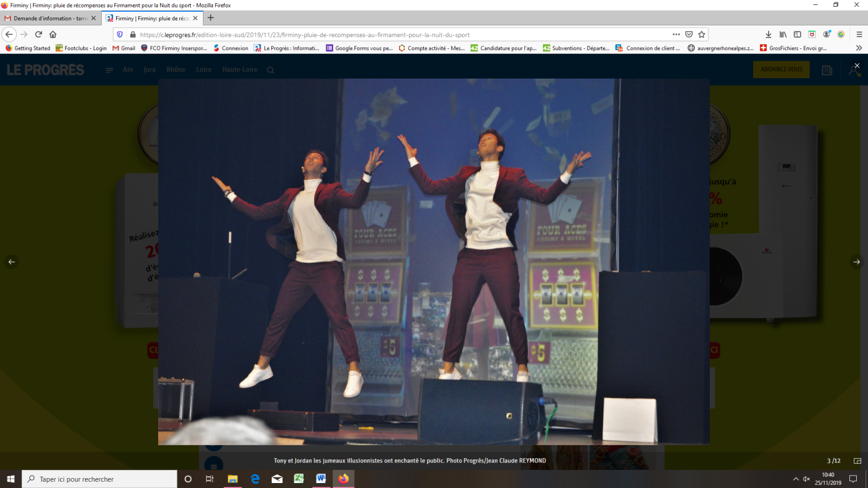Screen dimensions: 868x488
Task: Close the Firminy article tab
Action: 195,19
